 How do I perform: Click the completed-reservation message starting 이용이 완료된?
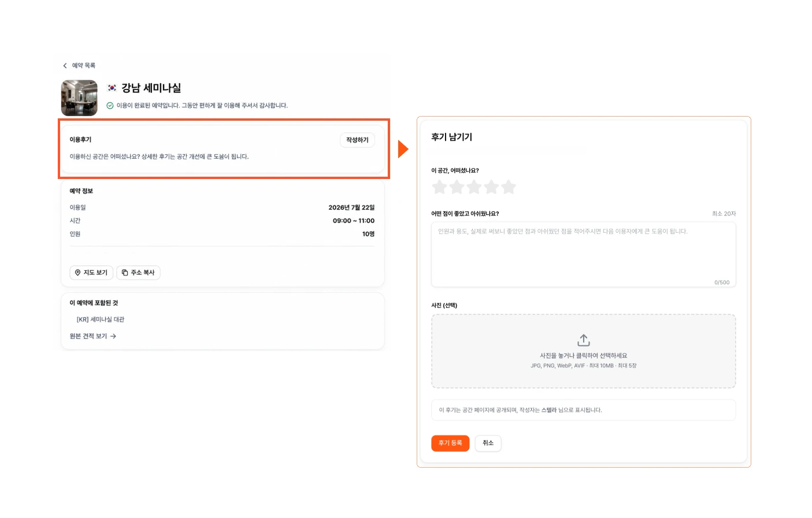202,106
